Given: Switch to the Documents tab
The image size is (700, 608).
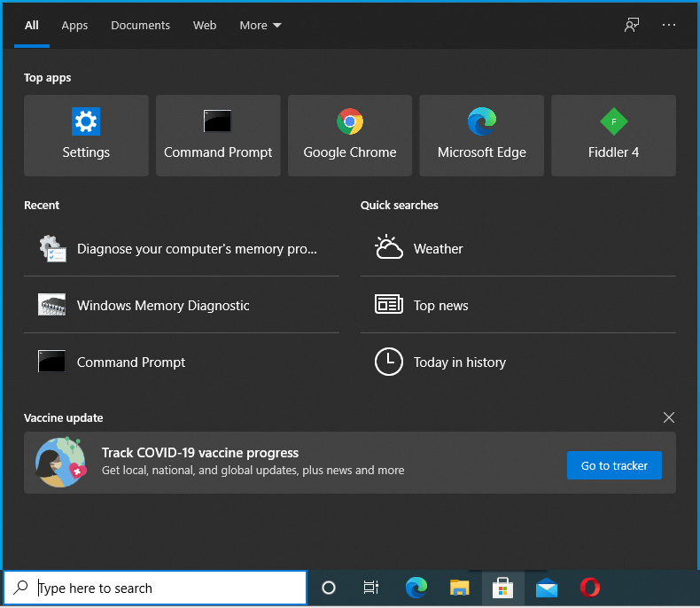Looking at the screenshot, I should tap(140, 26).
